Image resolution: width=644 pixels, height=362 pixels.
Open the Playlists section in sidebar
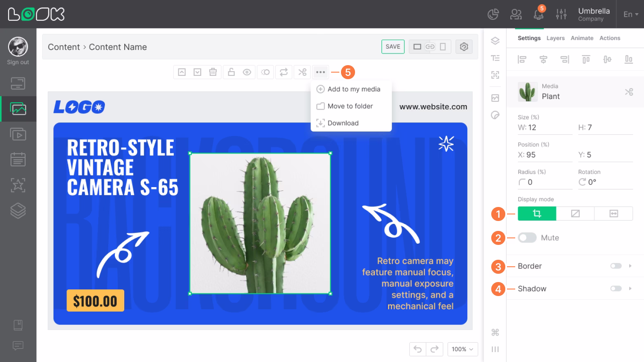pos(18,134)
